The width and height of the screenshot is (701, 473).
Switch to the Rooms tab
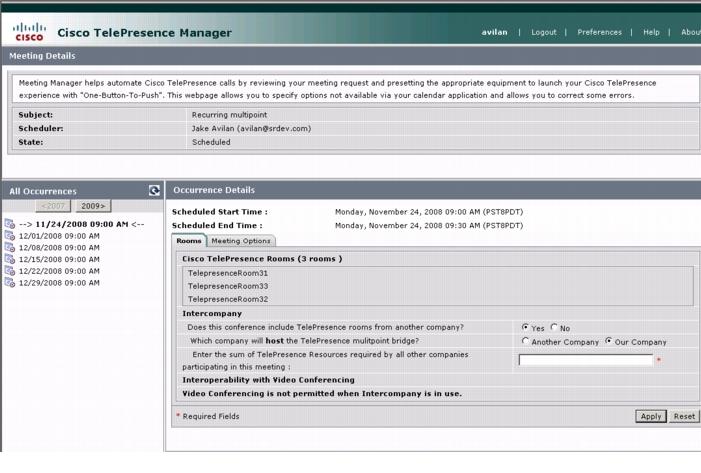pos(189,241)
